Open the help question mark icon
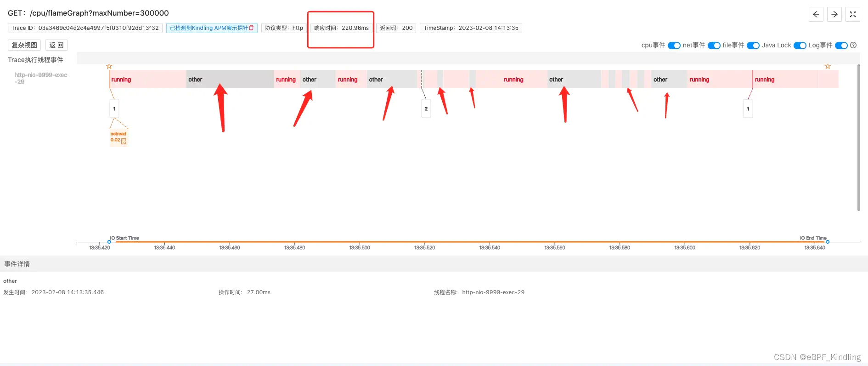The height and width of the screenshot is (366, 868). click(853, 45)
